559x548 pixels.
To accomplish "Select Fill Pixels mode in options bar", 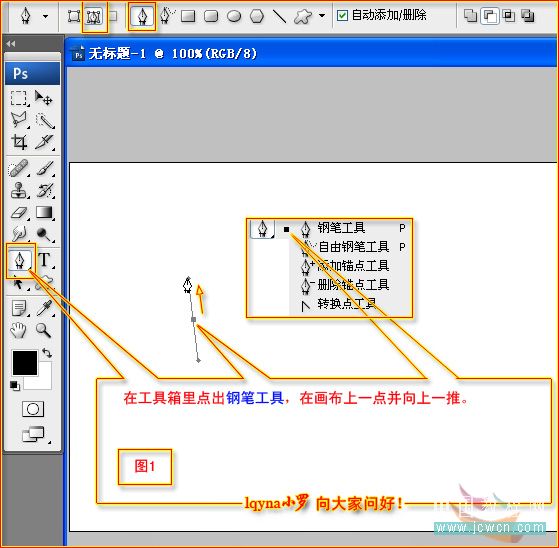I will (113, 16).
